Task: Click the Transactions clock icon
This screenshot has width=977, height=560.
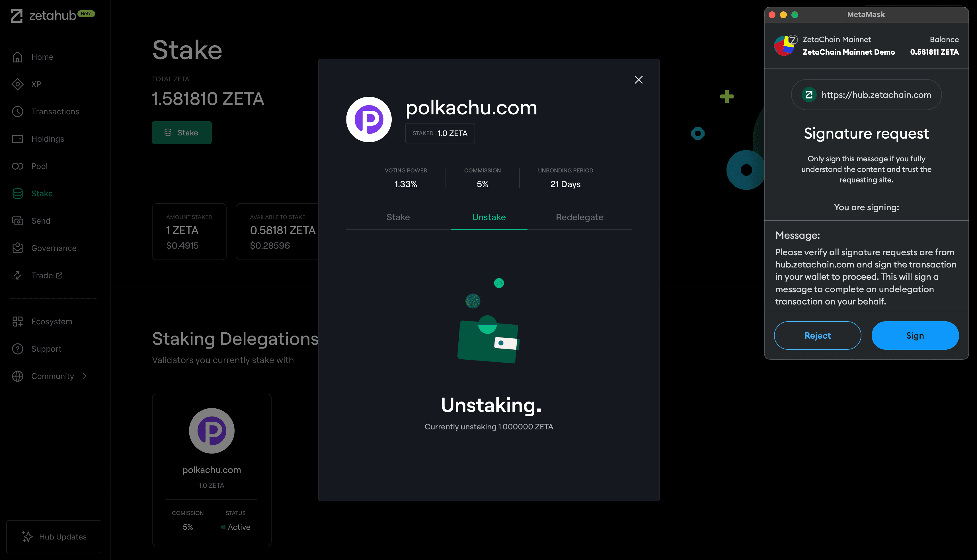Action: 18,111
